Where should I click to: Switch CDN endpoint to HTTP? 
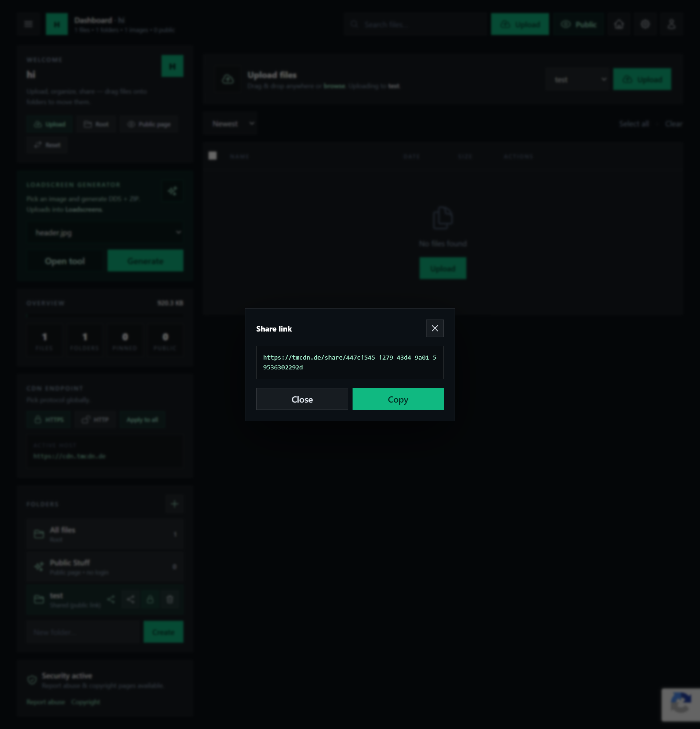[95, 420]
